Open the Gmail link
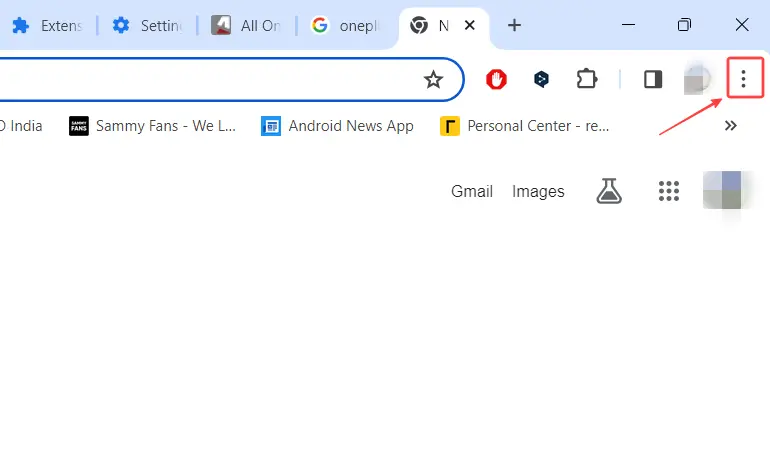The width and height of the screenshot is (770, 467). (472, 191)
